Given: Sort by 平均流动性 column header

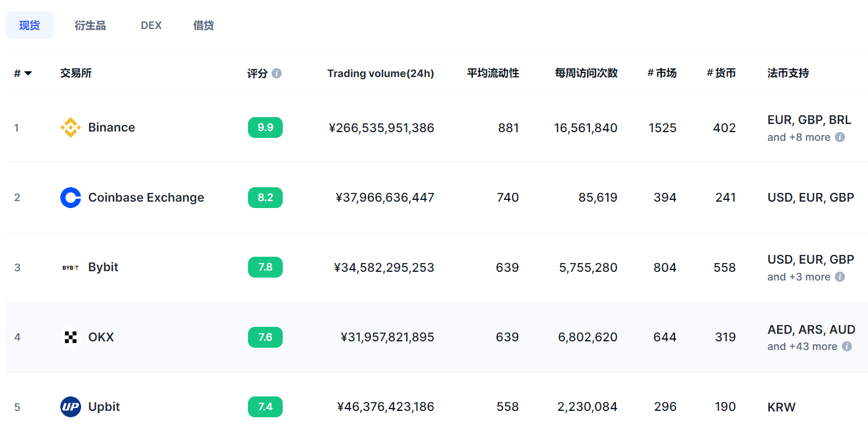Looking at the screenshot, I should pyautogui.click(x=493, y=74).
